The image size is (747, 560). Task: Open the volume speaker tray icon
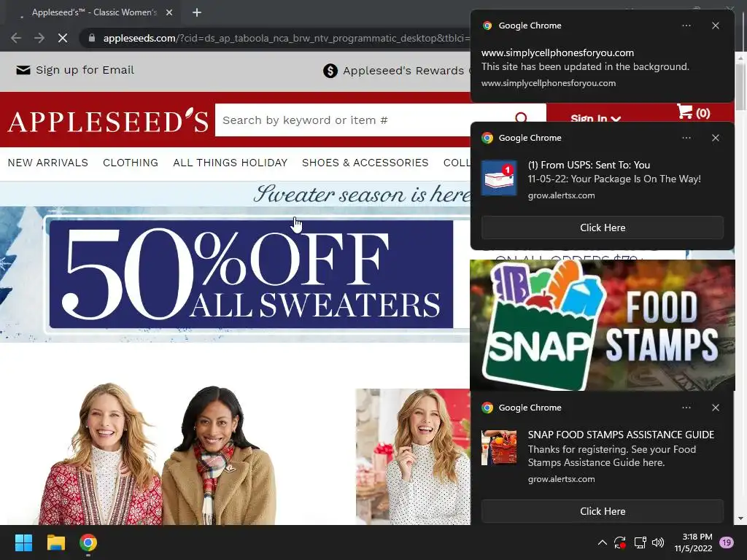click(x=658, y=542)
